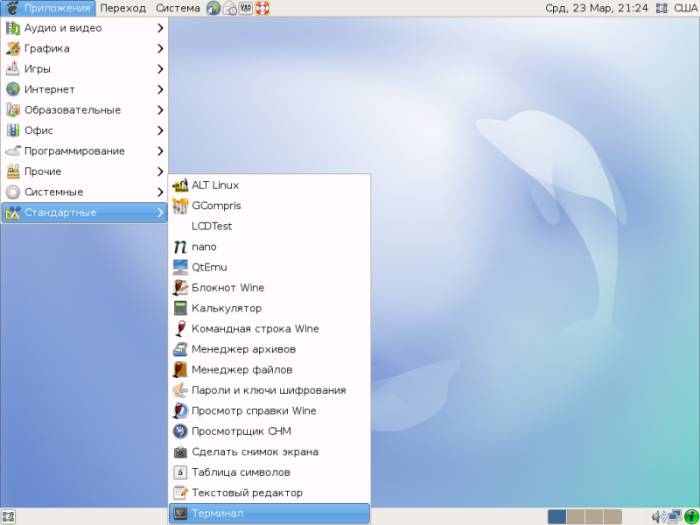Expand the Системные submenu

84,192
